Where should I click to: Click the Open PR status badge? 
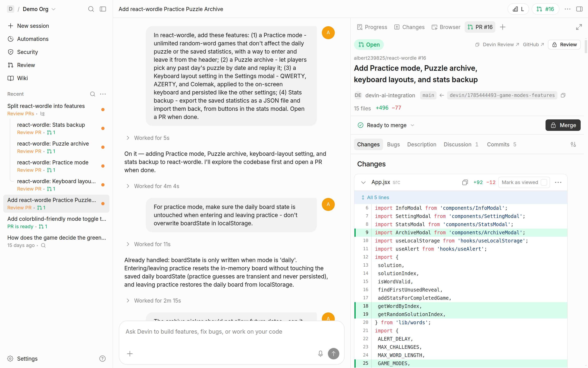pos(369,45)
